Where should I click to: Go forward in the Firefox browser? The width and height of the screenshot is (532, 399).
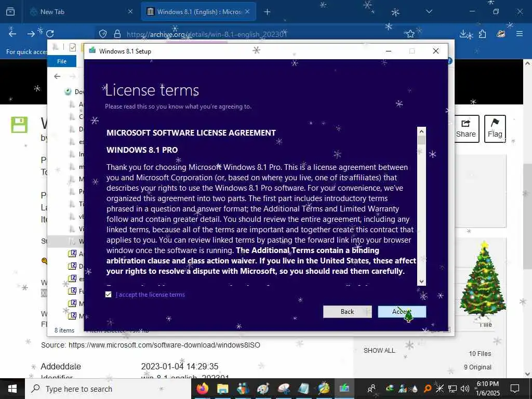31,34
